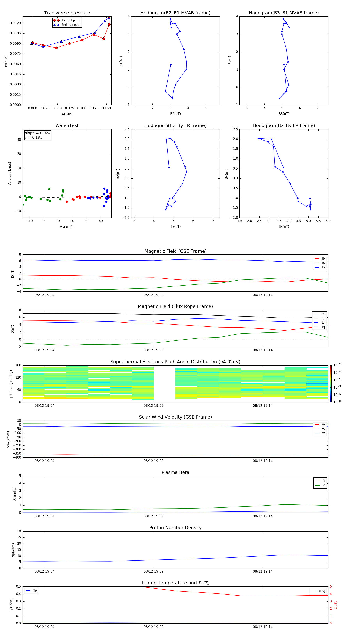Click 08/12 19:14 tick in Proton Temperature panel

[x=262, y=627]
